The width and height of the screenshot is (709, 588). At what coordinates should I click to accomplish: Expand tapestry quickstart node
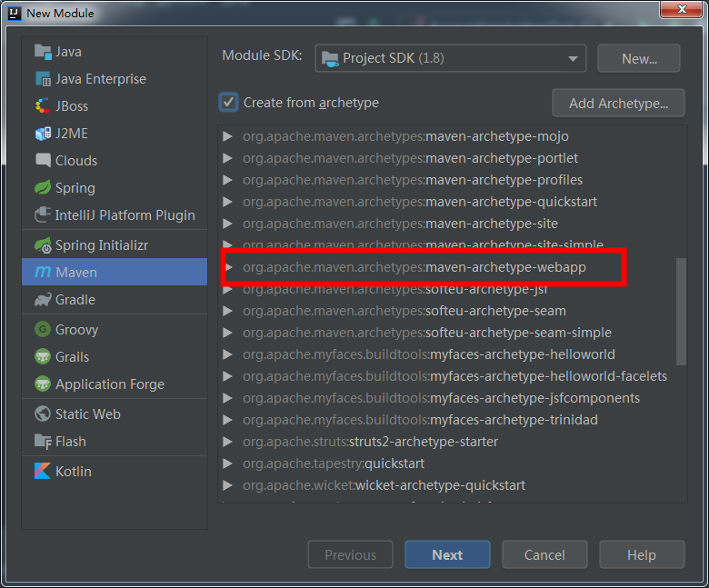[x=228, y=463]
